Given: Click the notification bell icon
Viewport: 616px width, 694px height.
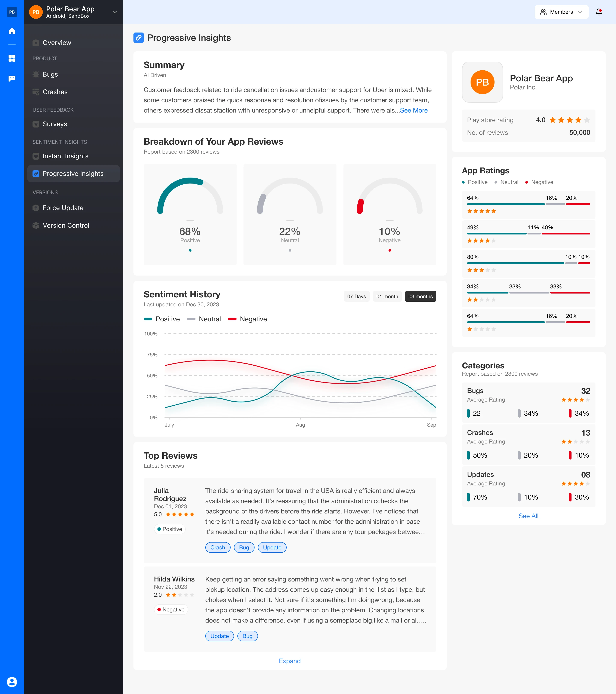Looking at the screenshot, I should pyautogui.click(x=599, y=12).
